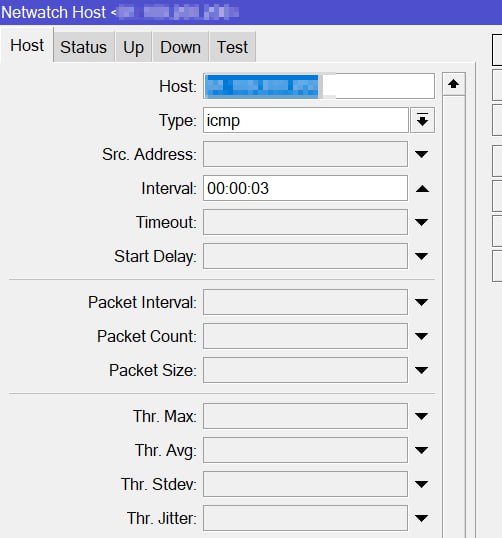Click the disabled Thr. Jitter input box
The width and height of the screenshot is (502, 538).
point(305,518)
